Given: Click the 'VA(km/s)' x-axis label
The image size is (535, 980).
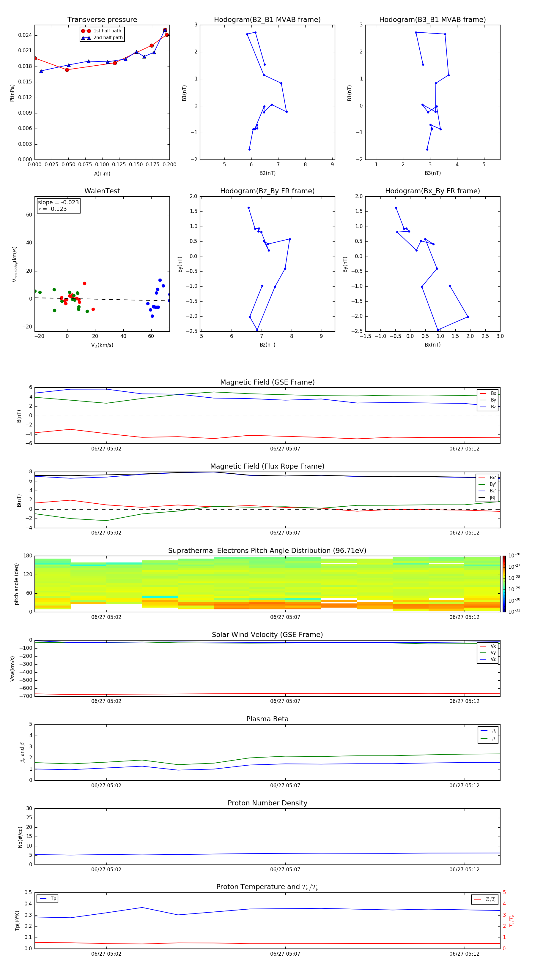Looking at the screenshot, I should point(102,345).
